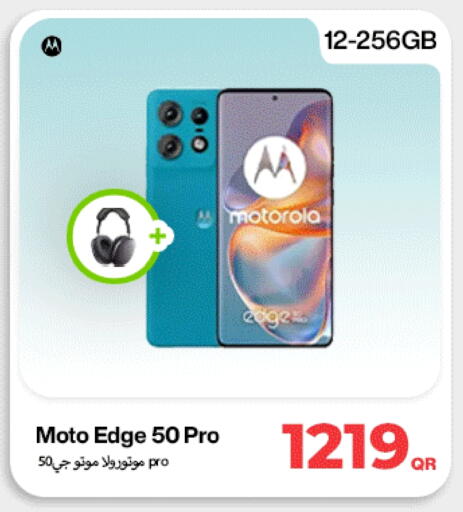Click the small Motorola logo badge
Viewport: 463px width, 512px height.
(x=52, y=46)
